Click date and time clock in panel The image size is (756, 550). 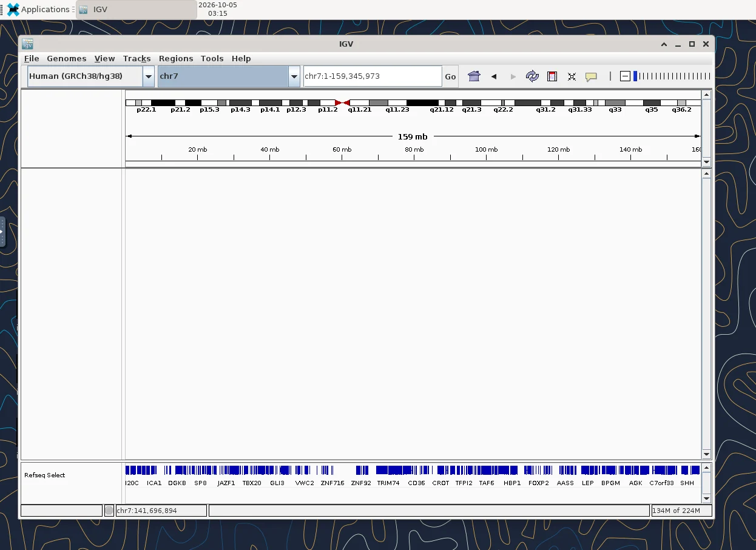coord(217,9)
